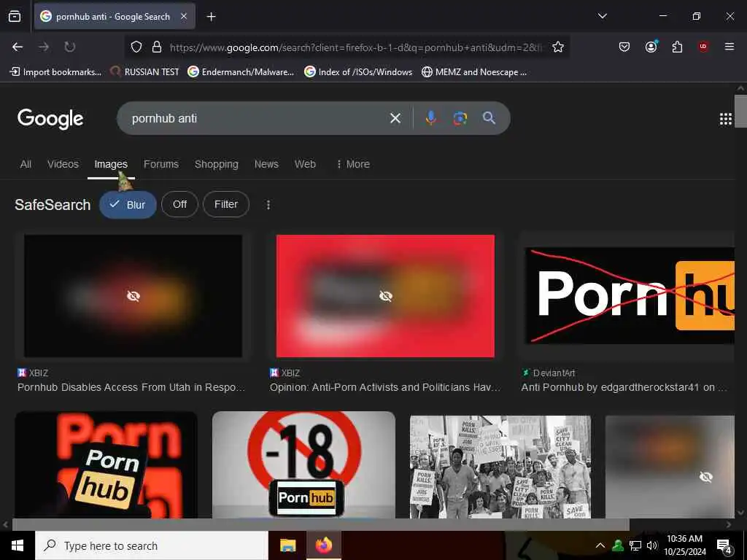The height and width of the screenshot is (560, 747).
Task: Open a new tab with the plus button
Action: pos(211,17)
